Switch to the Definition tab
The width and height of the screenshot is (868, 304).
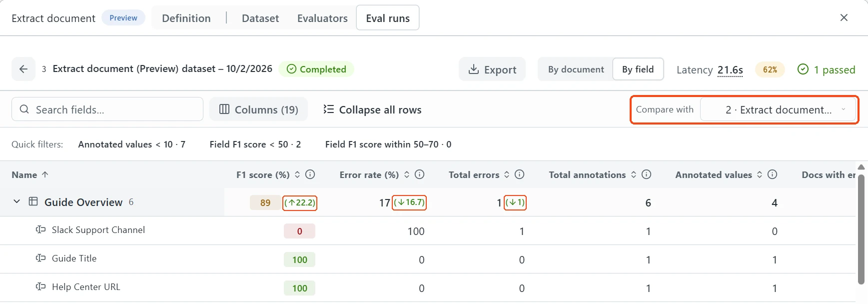click(186, 18)
